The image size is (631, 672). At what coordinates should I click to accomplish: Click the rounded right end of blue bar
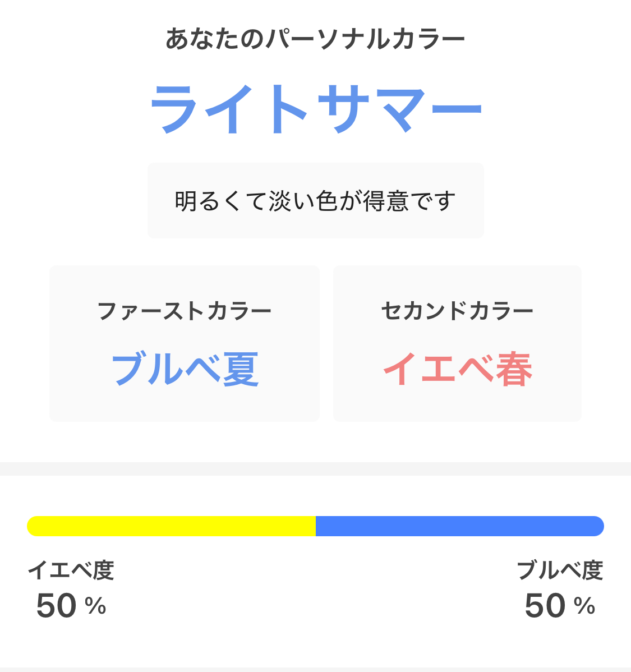tap(599, 526)
